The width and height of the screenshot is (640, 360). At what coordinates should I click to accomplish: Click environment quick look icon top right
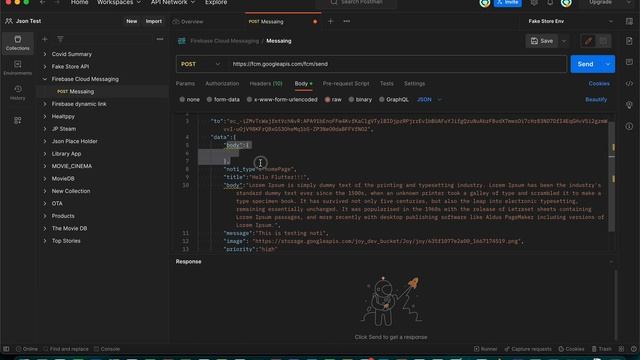[629, 21]
